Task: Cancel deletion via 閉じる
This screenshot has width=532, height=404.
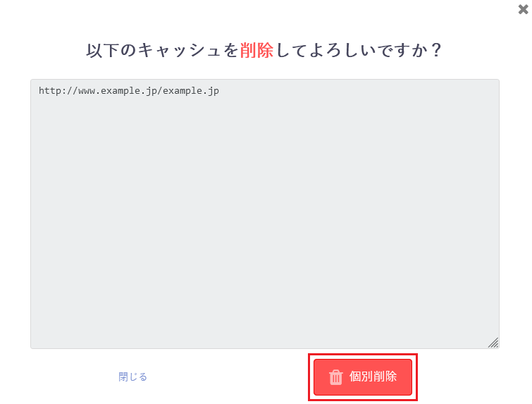Action: (132, 377)
